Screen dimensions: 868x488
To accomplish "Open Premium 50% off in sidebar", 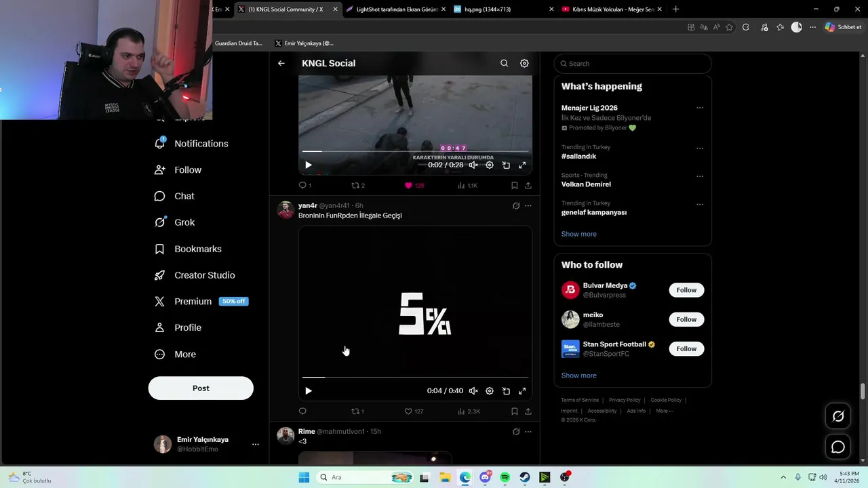I will (201, 301).
